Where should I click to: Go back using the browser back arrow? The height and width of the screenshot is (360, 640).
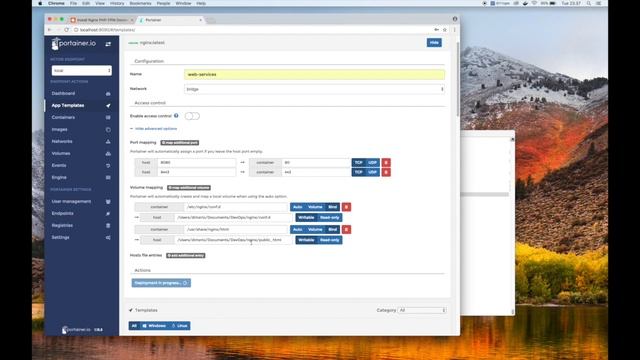(49, 30)
